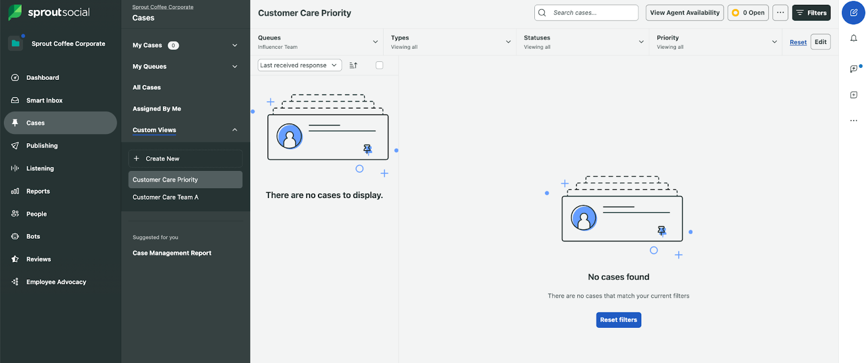Click the Bots robot icon

pyautogui.click(x=15, y=237)
